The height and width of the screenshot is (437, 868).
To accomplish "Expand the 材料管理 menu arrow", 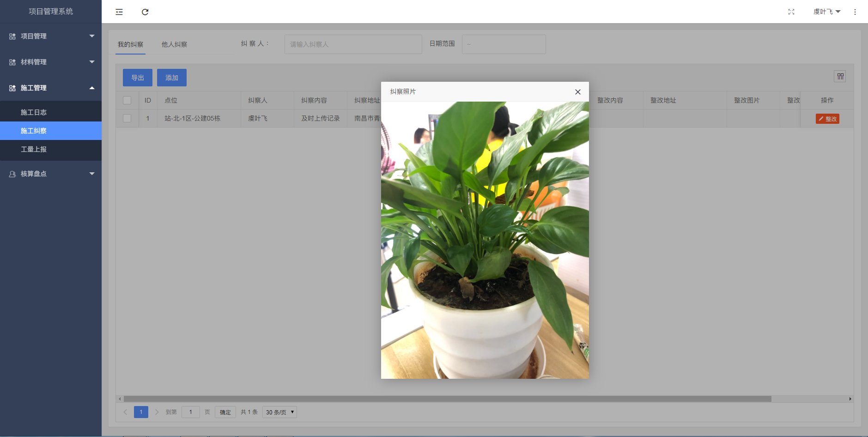I will 92,62.
